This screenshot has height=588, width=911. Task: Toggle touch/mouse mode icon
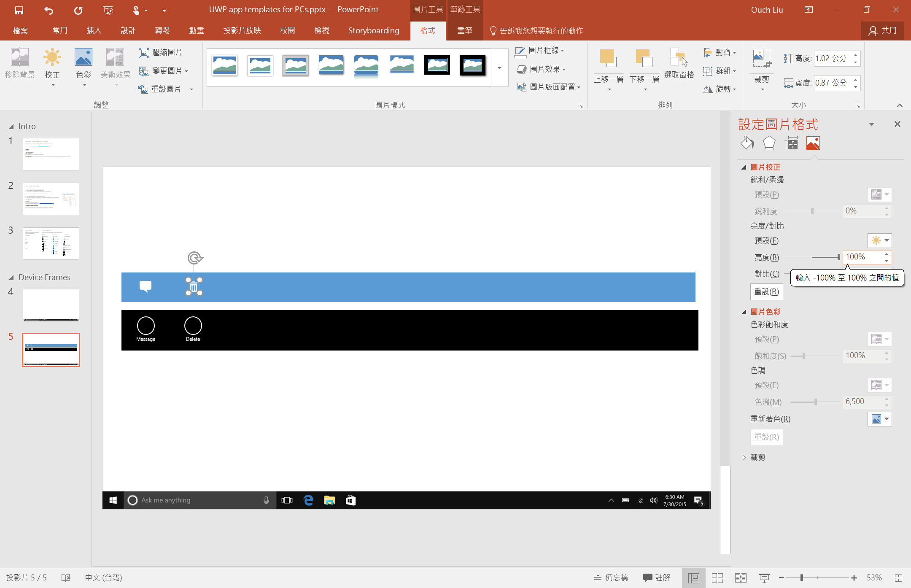[136, 10]
